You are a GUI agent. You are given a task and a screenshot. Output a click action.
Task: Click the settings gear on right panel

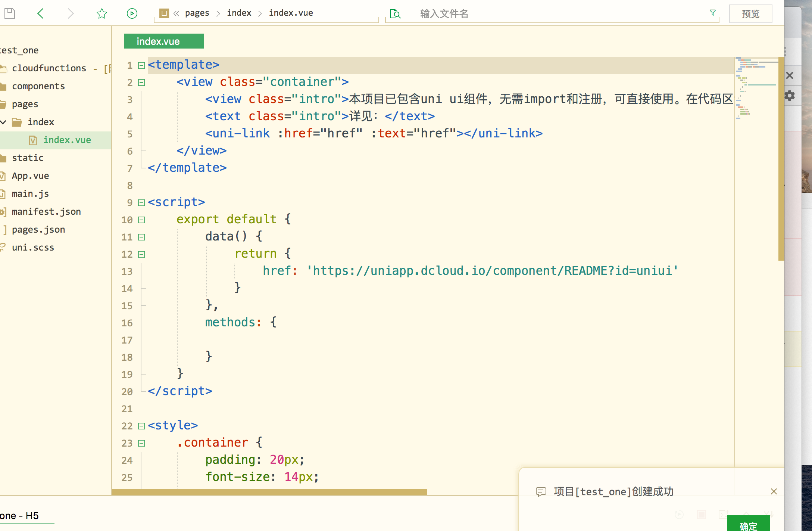[790, 96]
